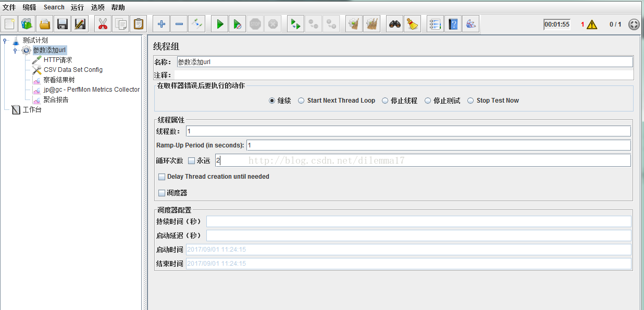Select the 停止测试 radio button
Screen dimensions: 644x310
click(428, 101)
